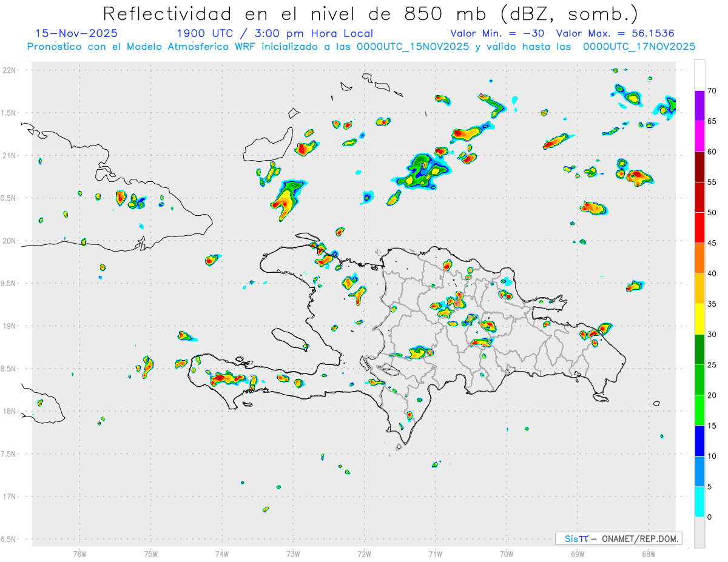Click the "72W" longitude label
This screenshot has width=728, height=562.
[x=364, y=554]
